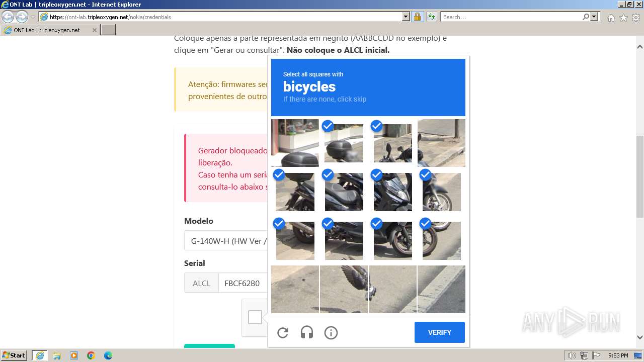Click page scrollbar down arrow

(640, 337)
